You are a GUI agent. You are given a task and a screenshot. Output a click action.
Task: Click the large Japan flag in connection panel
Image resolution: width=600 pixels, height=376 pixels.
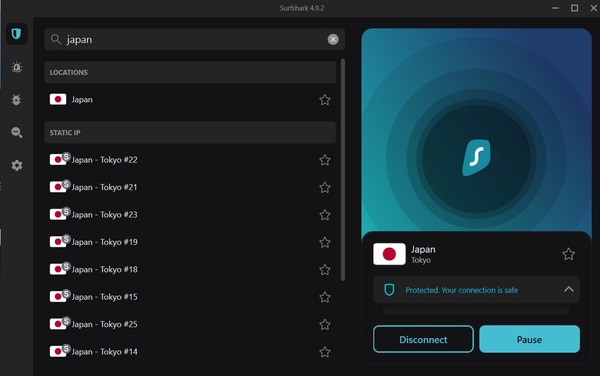click(389, 254)
